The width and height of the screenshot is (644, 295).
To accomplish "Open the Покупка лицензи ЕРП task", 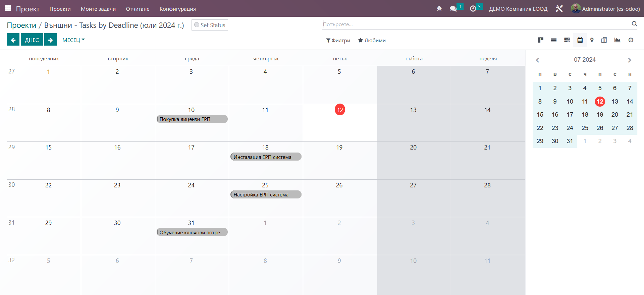I will click(x=192, y=119).
